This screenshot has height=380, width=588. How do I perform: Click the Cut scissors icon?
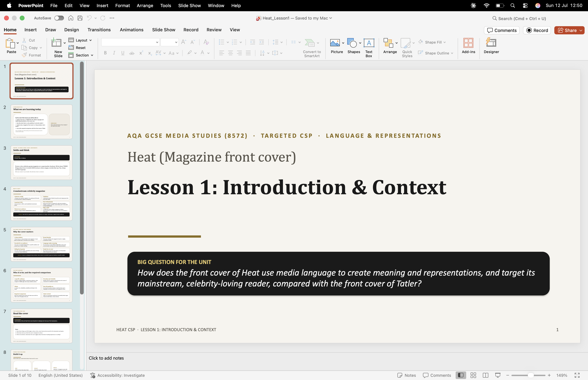(24, 40)
